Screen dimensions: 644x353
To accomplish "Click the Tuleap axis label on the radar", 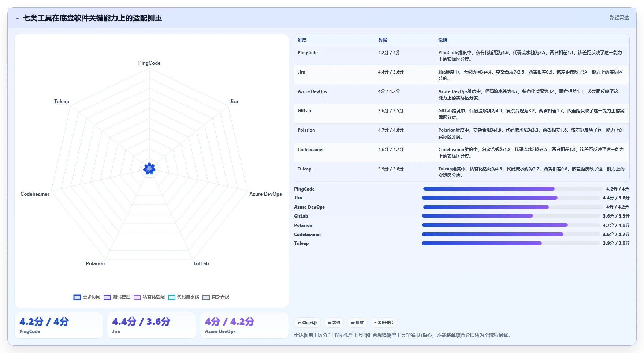I will coord(62,101).
